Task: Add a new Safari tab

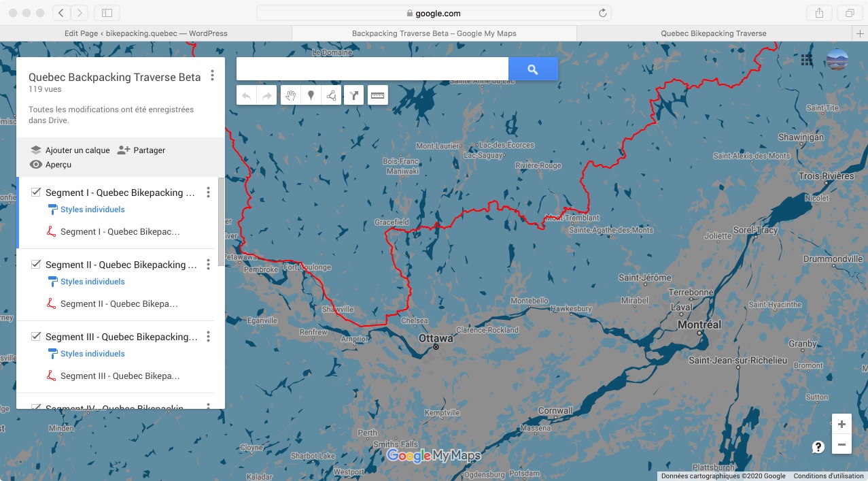Action: (x=861, y=33)
